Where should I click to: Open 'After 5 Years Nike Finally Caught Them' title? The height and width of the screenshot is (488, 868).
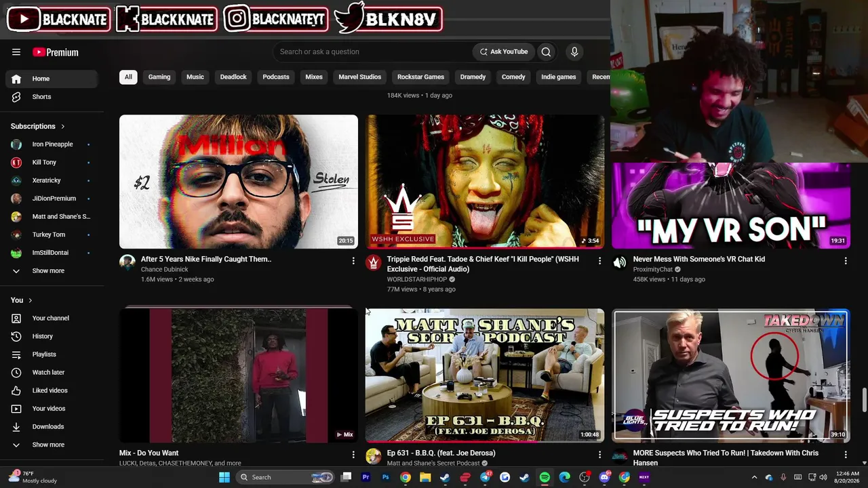[x=206, y=259]
